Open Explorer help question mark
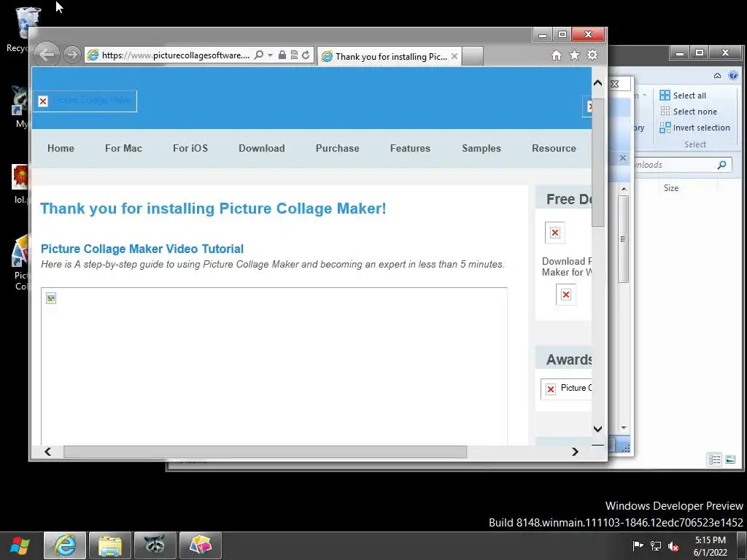747x560 pixels. click(x=733, y=75)
